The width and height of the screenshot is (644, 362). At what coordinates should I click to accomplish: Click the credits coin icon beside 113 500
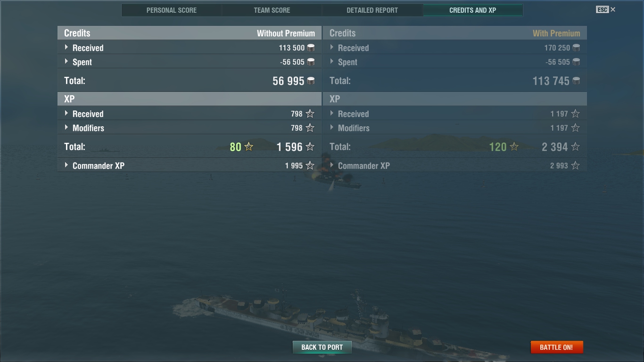[x=311, y=48]
